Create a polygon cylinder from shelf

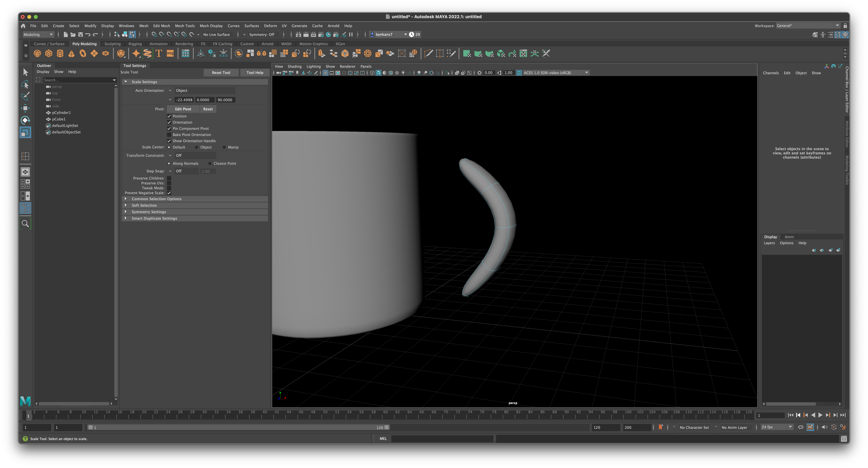click(60, 54)
